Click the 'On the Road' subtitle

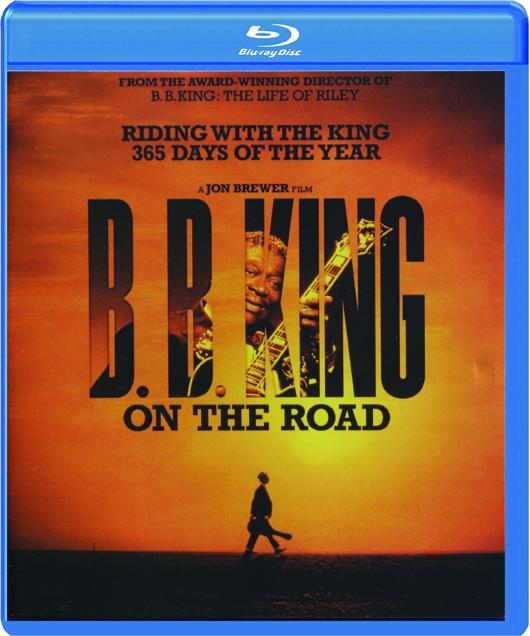[255, 418]
